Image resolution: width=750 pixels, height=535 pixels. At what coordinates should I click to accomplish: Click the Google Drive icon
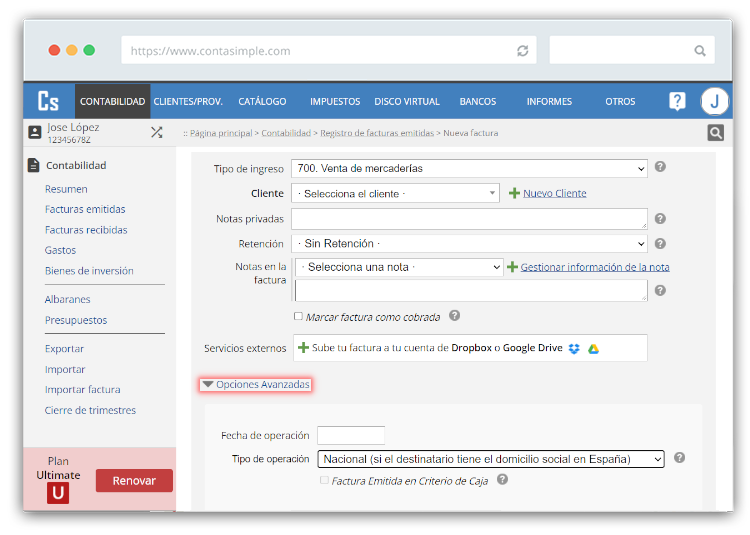pos(593,348)
